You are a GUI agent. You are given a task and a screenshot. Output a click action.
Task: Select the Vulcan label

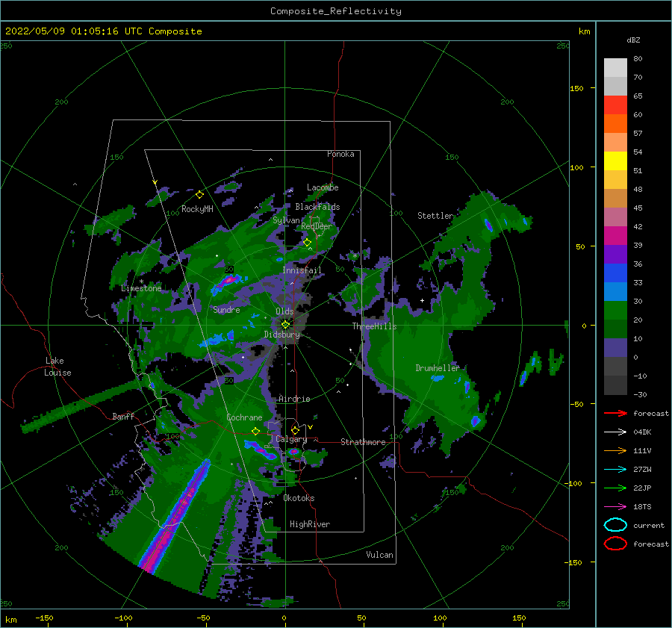[380, 555]
